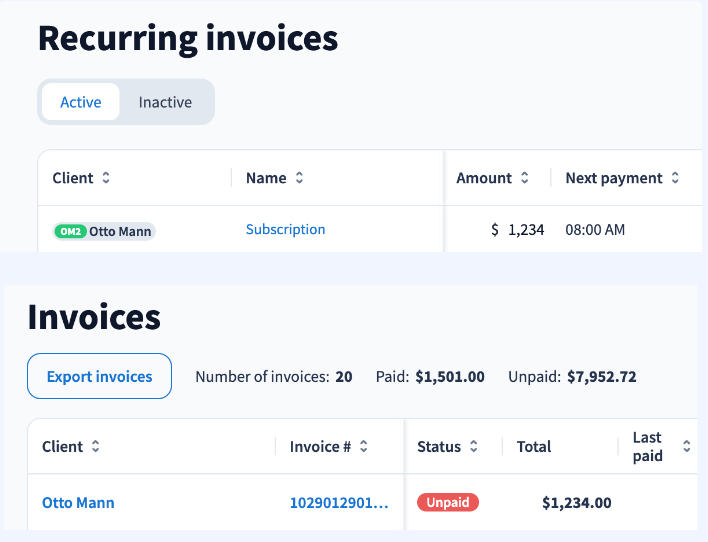Open the Subscription recurring invoice link
708x542 pixels.
[x=285, y=229]
